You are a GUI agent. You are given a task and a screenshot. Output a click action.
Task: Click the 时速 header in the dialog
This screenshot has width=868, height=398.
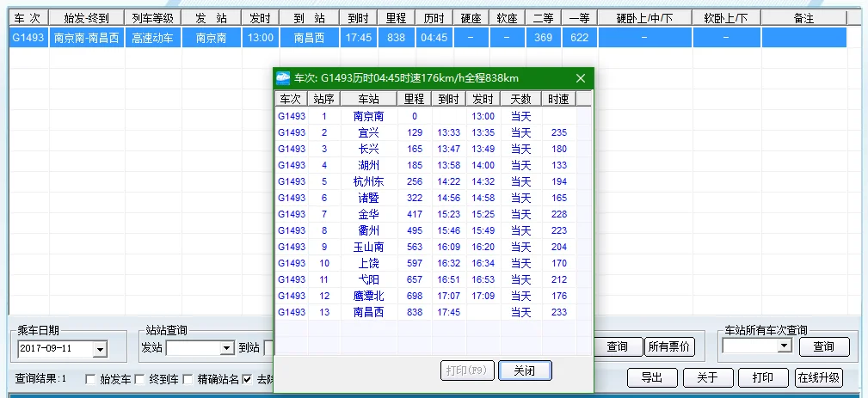click(x=558, y=99)
